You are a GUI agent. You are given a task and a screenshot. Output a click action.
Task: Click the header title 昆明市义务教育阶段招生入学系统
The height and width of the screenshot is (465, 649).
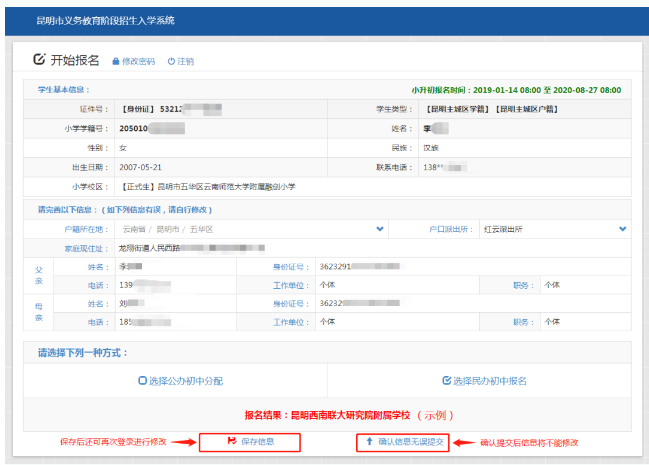[106, 21]
